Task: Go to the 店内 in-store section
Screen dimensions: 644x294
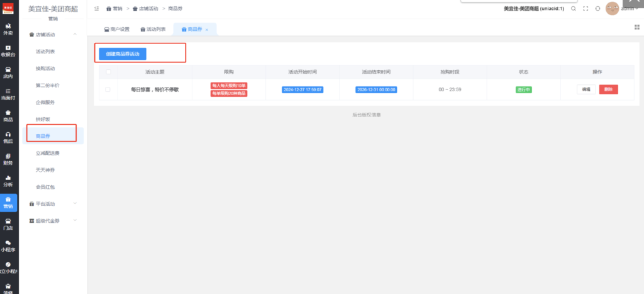Action: click(x=8, y=72)
